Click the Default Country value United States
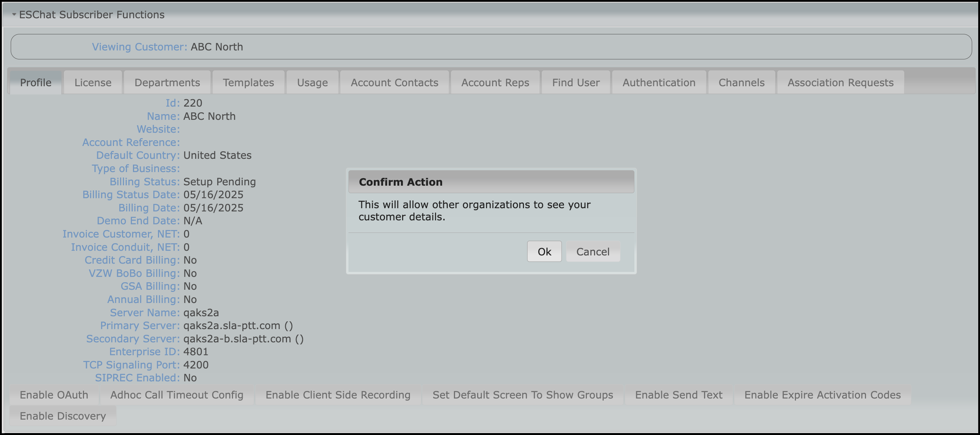 [218, 155]
